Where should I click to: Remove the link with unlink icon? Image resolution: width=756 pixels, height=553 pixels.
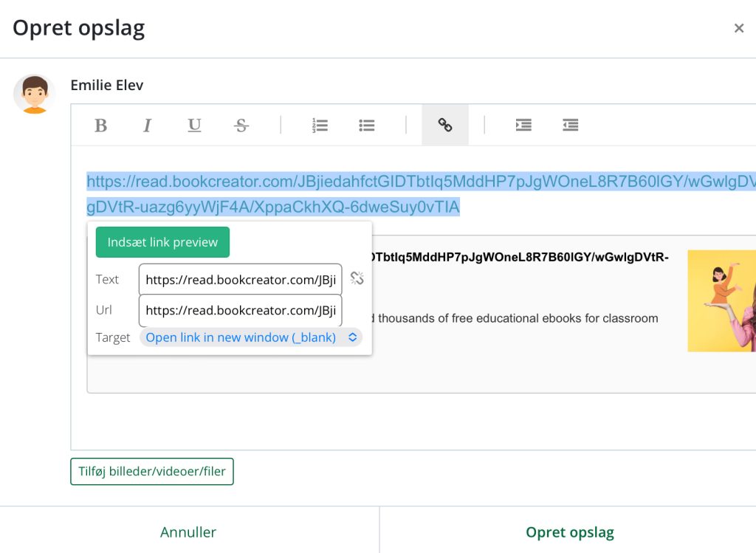(357, 278)
